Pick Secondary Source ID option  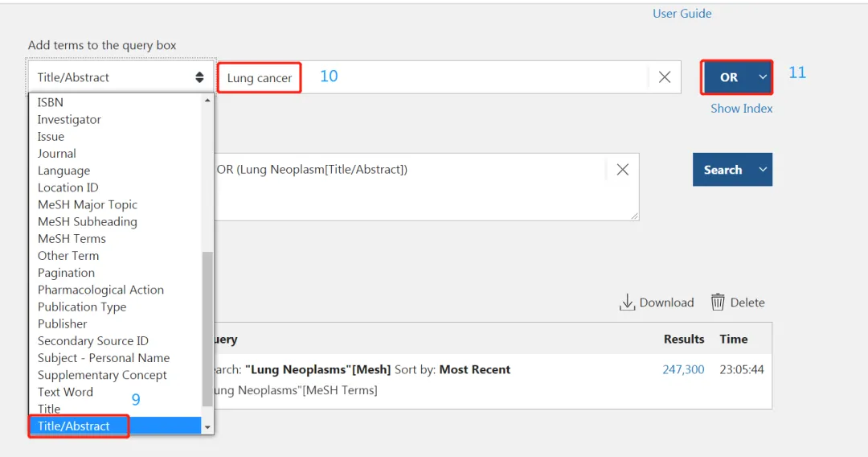(x=116, y=340)
